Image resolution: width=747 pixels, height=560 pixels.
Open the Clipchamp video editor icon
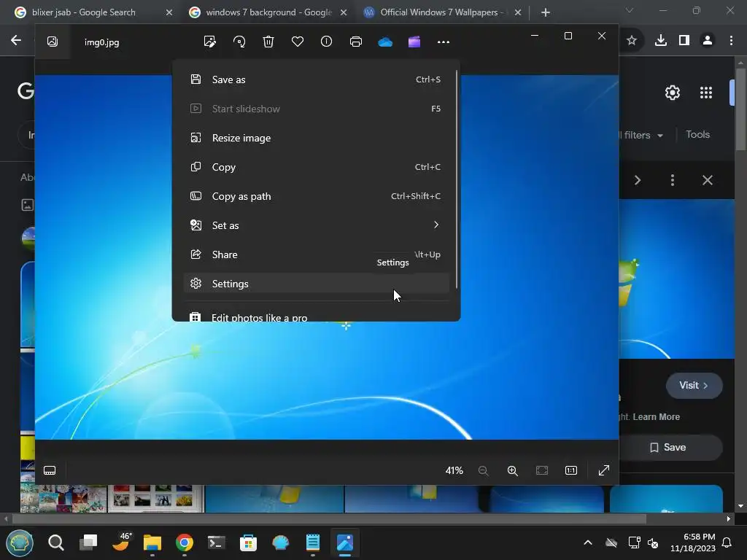tap(414, 42)
